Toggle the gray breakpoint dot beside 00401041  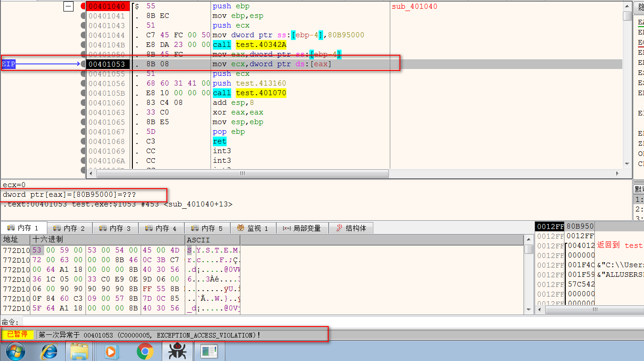(82, 16)
